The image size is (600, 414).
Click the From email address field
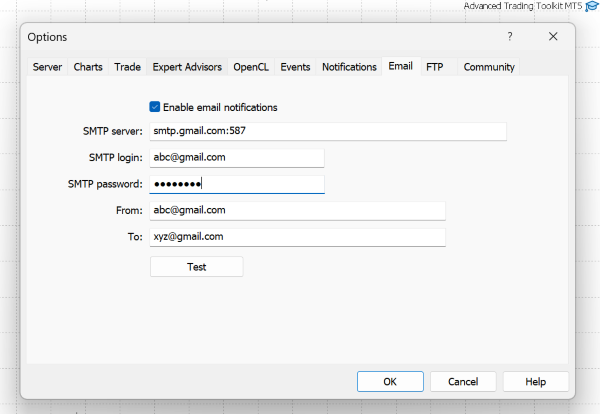(297, 210)
